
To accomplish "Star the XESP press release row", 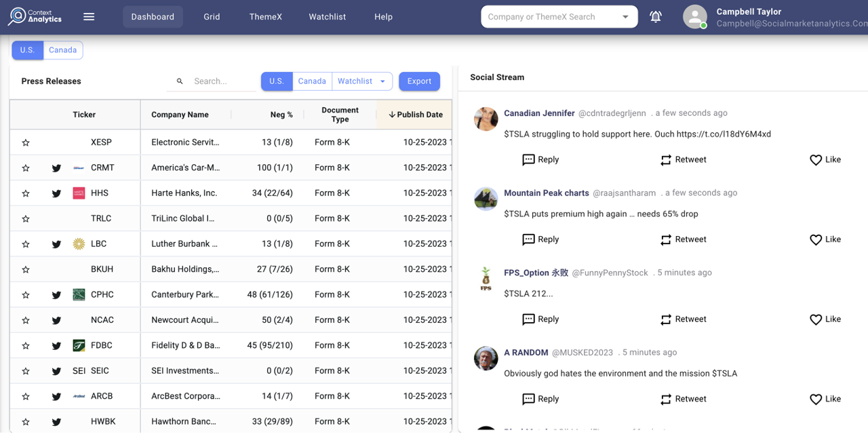I will [26, 142].
